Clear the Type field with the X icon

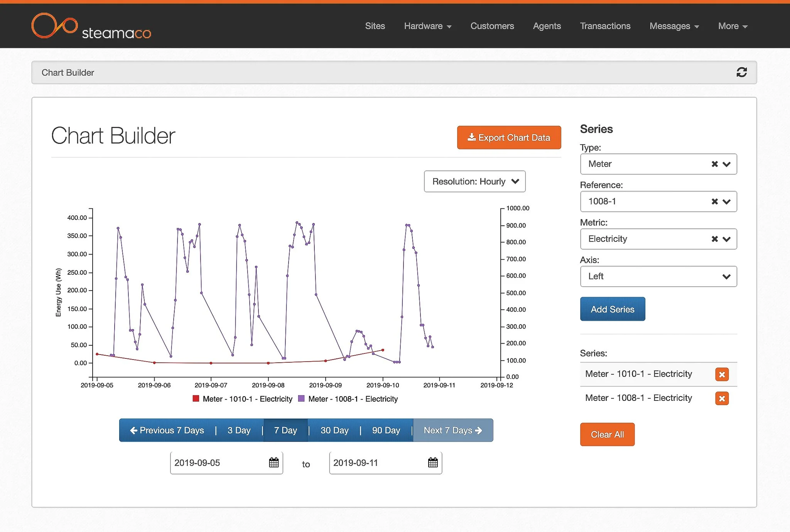(714, 164)
